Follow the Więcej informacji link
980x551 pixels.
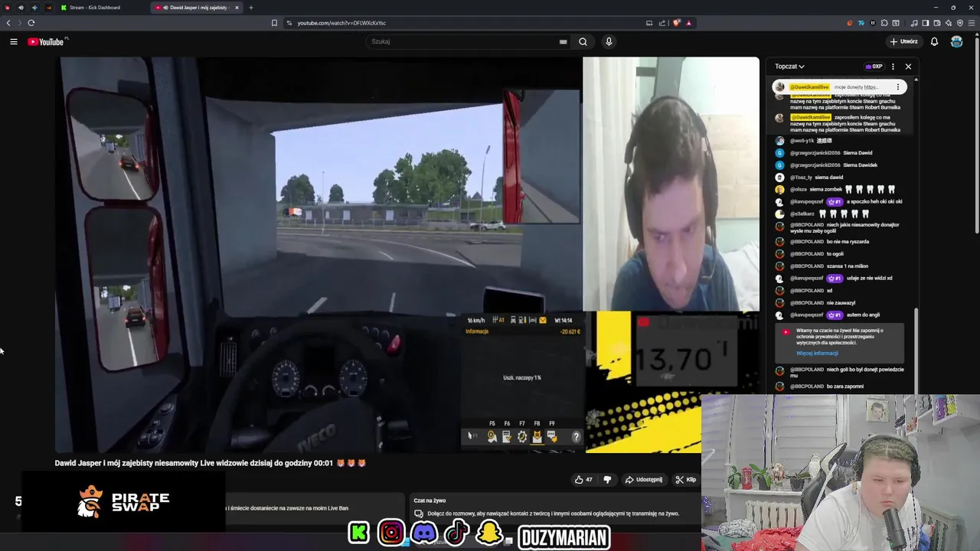[817, 353]
